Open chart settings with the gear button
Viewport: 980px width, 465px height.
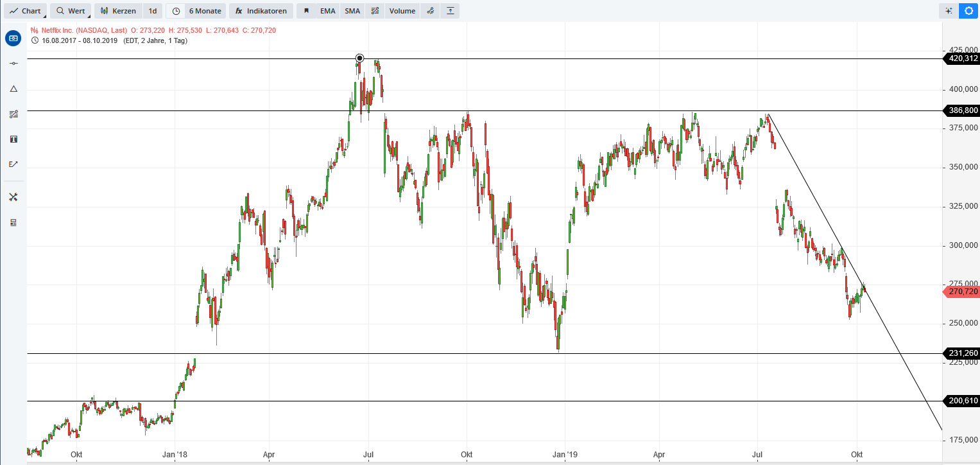click(x=968, y=11)
